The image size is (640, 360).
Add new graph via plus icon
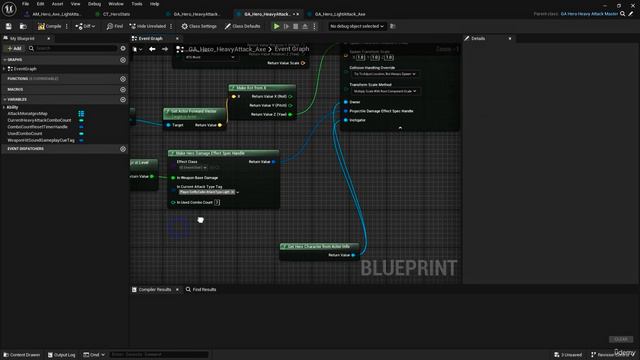coord(123,60)
